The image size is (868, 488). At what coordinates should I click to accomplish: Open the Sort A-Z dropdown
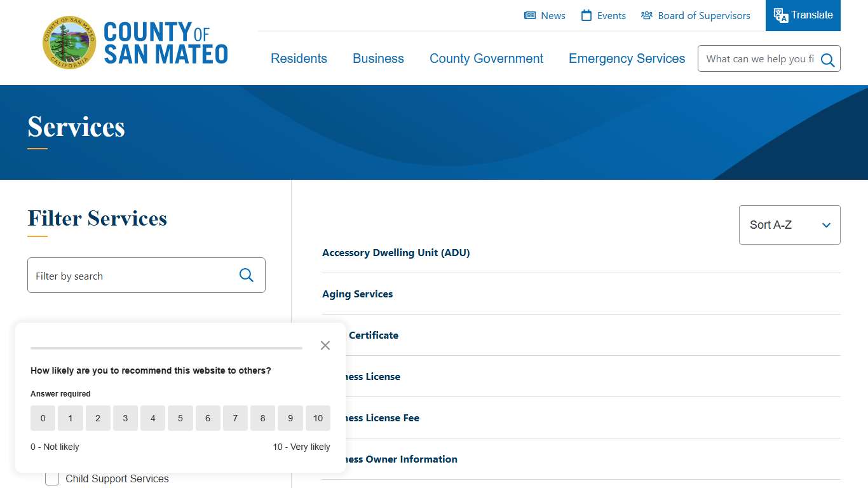point(789,225)
